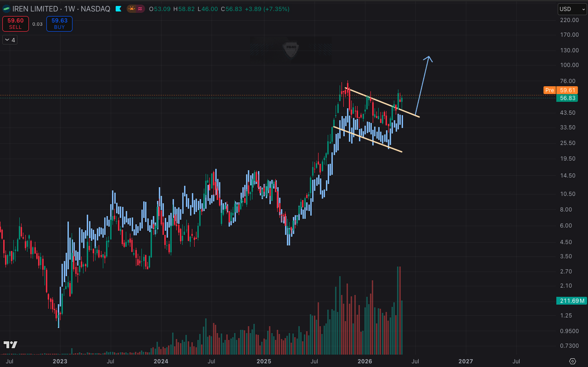The height and width of the screenshot is (367, 588).
Task: Click the 6.00 price scale label
Action: click(x=566, y=225)
